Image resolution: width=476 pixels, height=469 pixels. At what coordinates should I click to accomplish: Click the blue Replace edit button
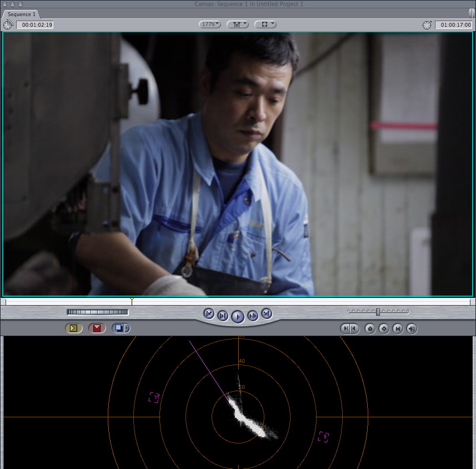coord(119,328)
